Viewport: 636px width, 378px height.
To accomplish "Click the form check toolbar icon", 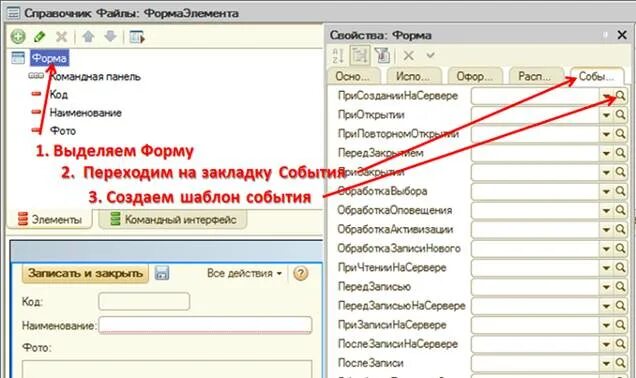I will tap(137, 37).
